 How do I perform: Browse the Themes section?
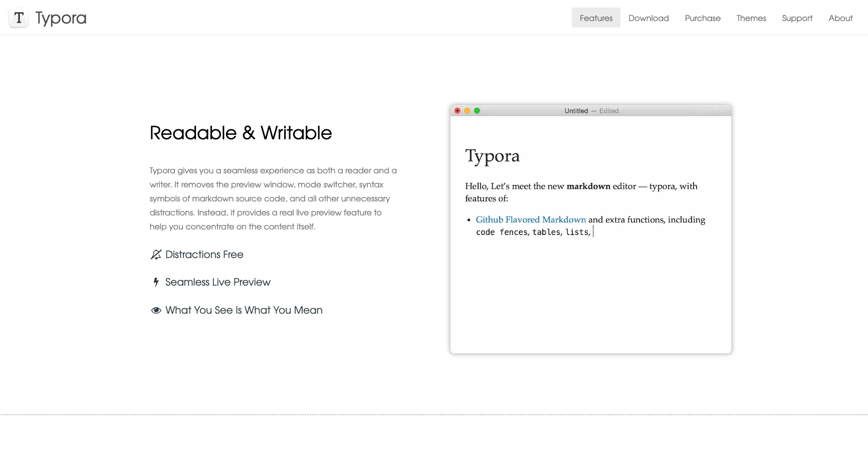[x=751, y=18]
